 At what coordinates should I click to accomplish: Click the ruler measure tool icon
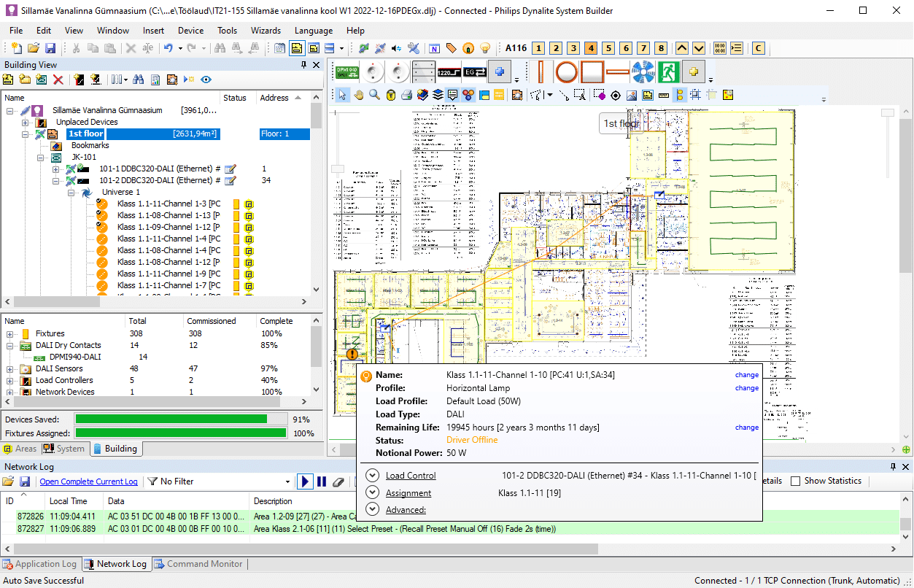point(664,95)
